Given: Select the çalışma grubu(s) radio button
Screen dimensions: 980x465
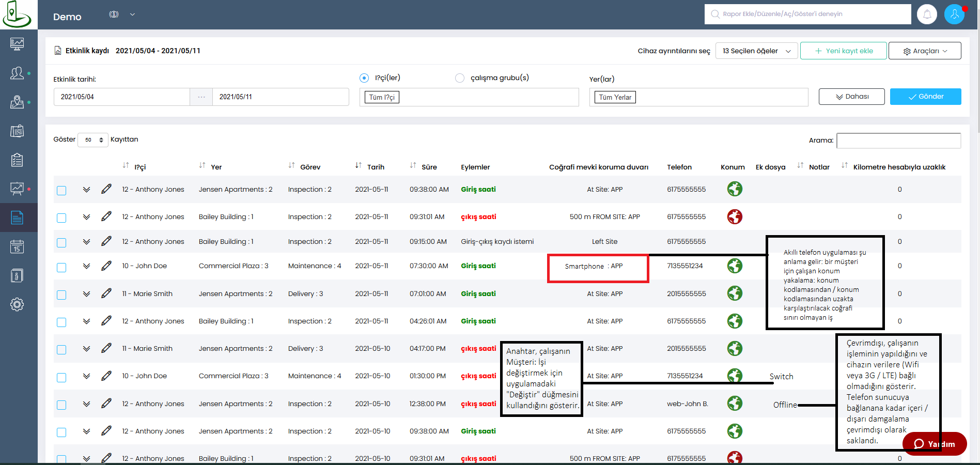Looking at the screenshot, I should pyautogui.click(x=459, y=78).
